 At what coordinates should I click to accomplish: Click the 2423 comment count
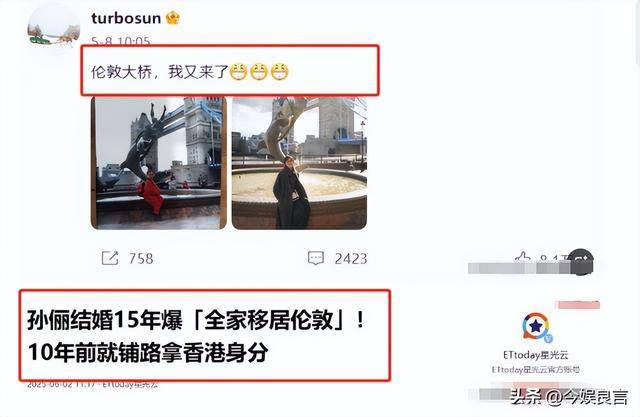tap(351, 258)
